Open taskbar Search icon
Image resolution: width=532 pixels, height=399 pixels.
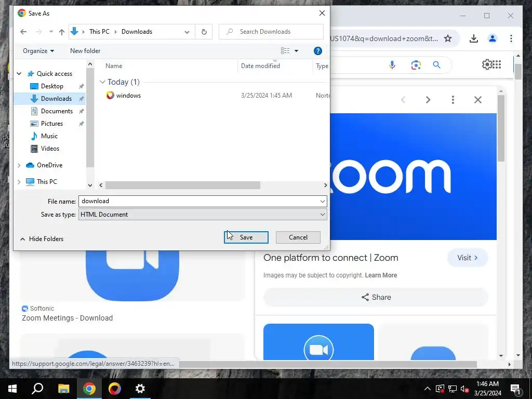37,389
